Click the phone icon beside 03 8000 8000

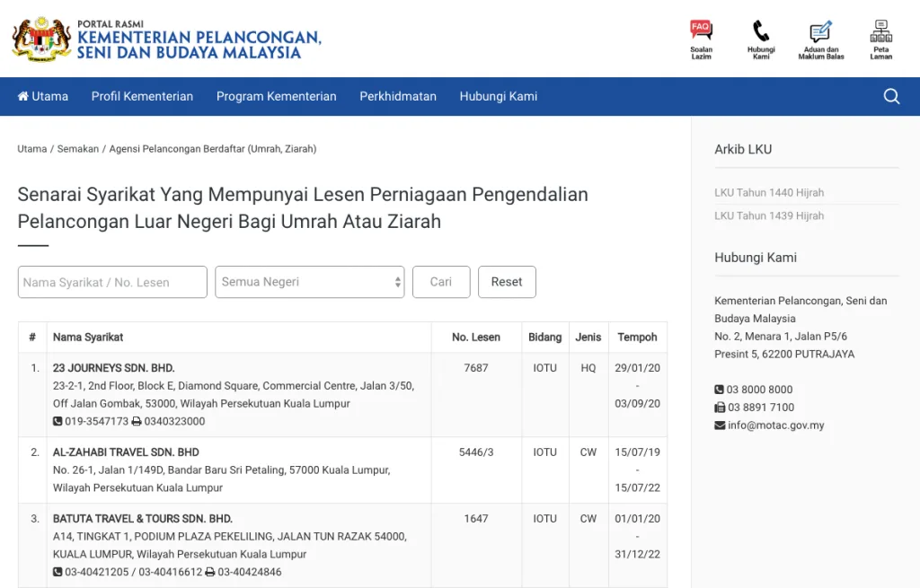point(719,390)
